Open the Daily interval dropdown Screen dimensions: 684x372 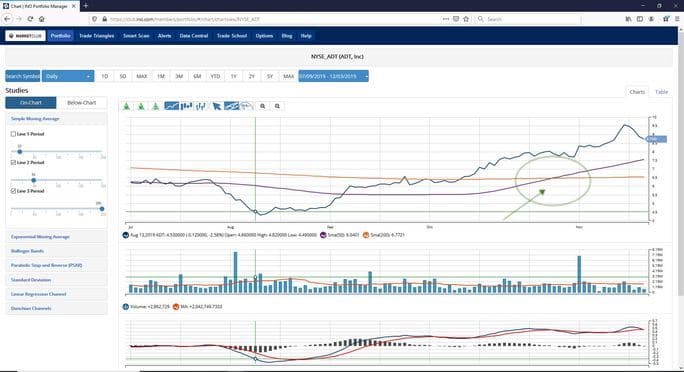pos(68,76)
